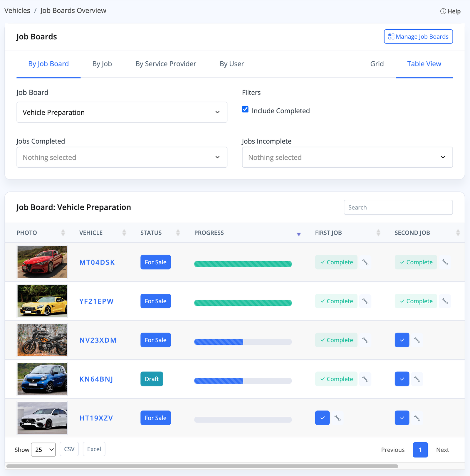470x476 pixels.
Task: Expand the Jobs Incomplete dropdown
Action: point(347,157)
